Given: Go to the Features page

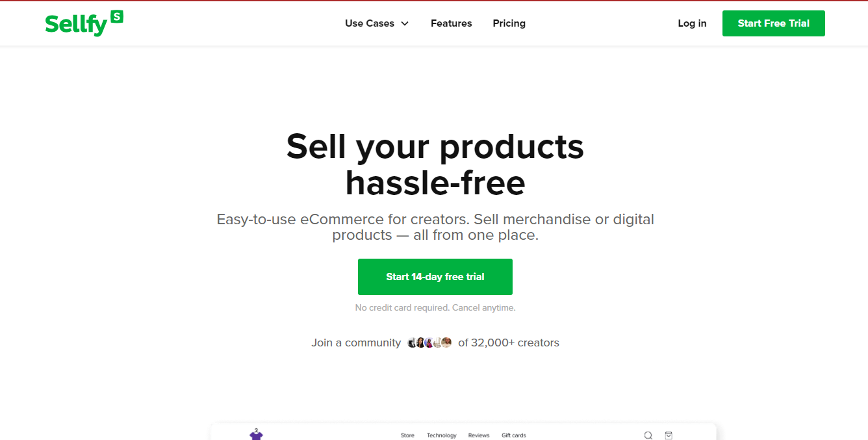Looking at the screenshot, I should click(451, 23).
